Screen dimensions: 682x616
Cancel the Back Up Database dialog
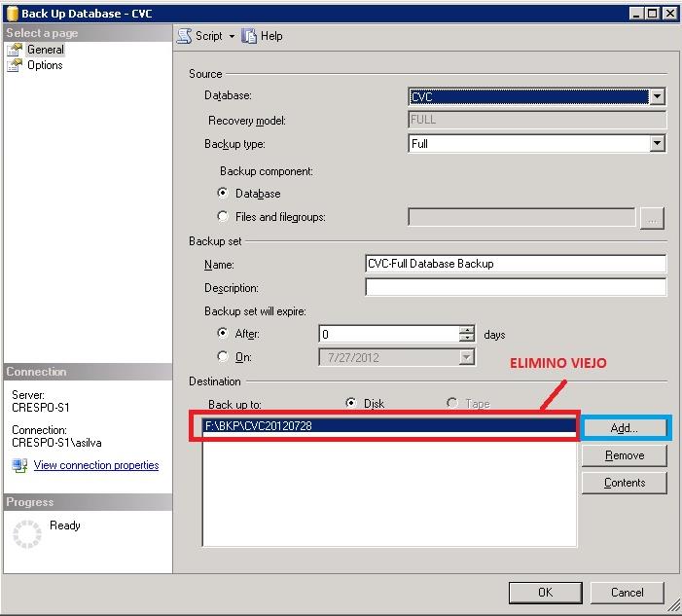click(627, 593)
